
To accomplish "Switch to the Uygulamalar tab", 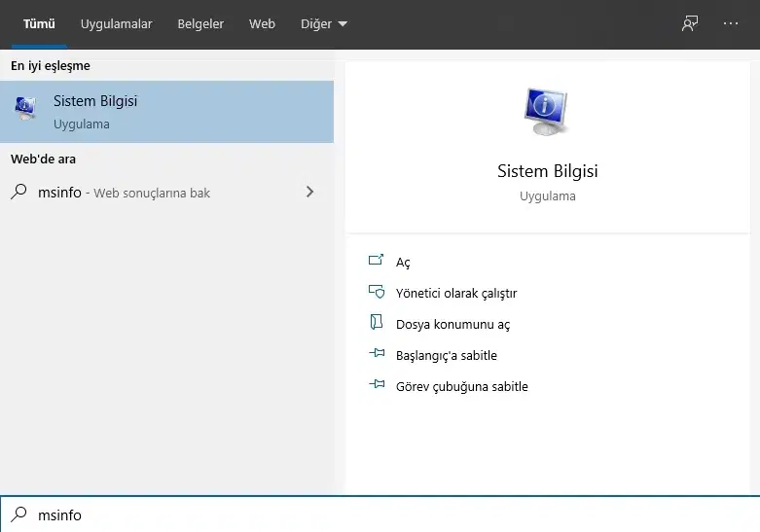I will tap(117, 23).
